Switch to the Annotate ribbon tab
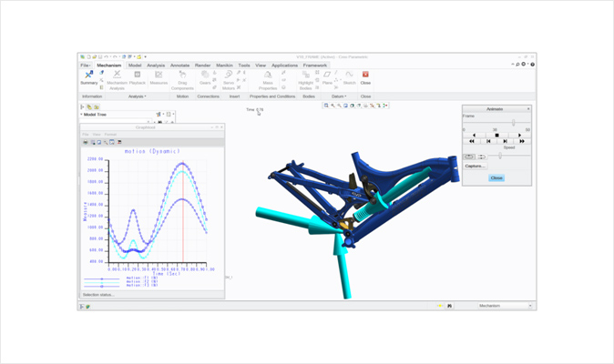This screenshot has height=364, width=614. (x=179, y=66)
